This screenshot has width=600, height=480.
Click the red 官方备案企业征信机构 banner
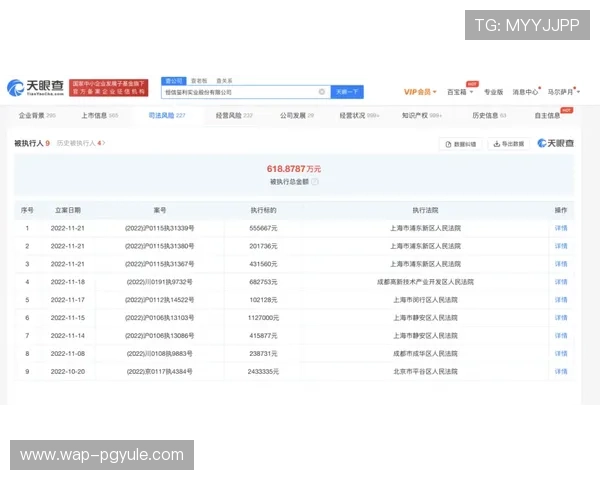tap(109, 88)
